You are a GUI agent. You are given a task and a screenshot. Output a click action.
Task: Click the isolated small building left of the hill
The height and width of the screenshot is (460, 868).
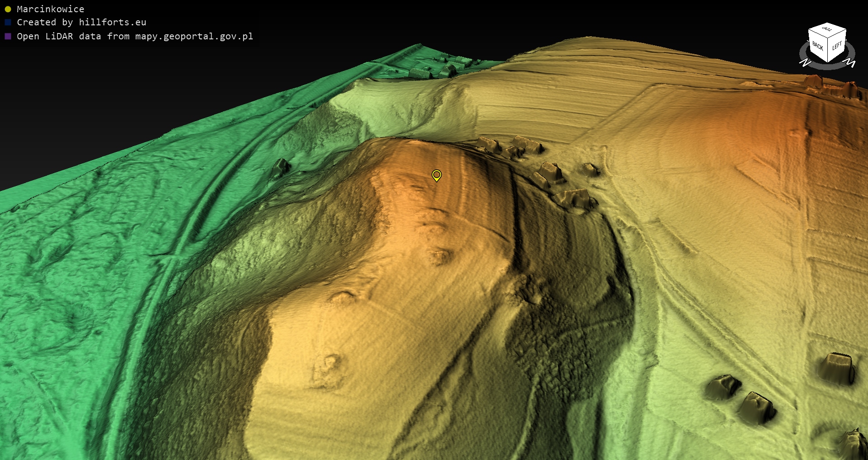(x=281, y=167)
